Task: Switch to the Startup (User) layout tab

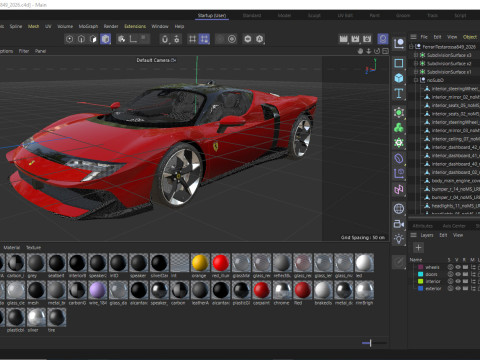Action: [x=212, y=15]
